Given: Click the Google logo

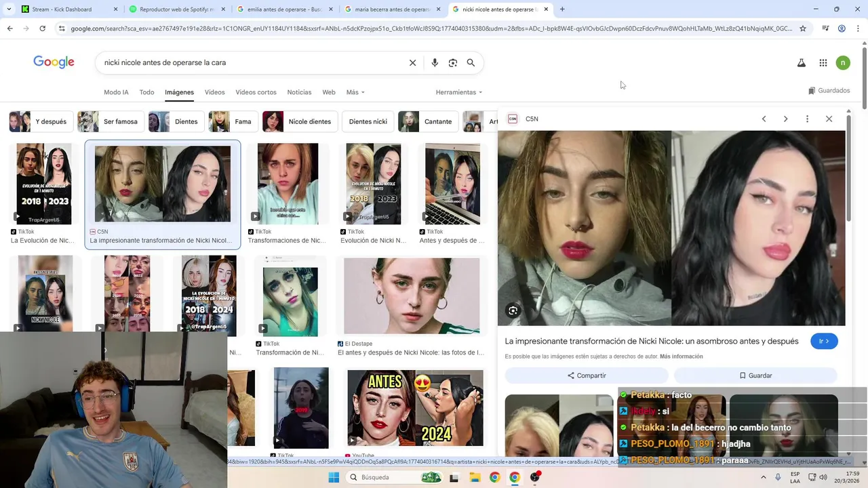Looking at the screenshot, I should (x=54, y=62).
